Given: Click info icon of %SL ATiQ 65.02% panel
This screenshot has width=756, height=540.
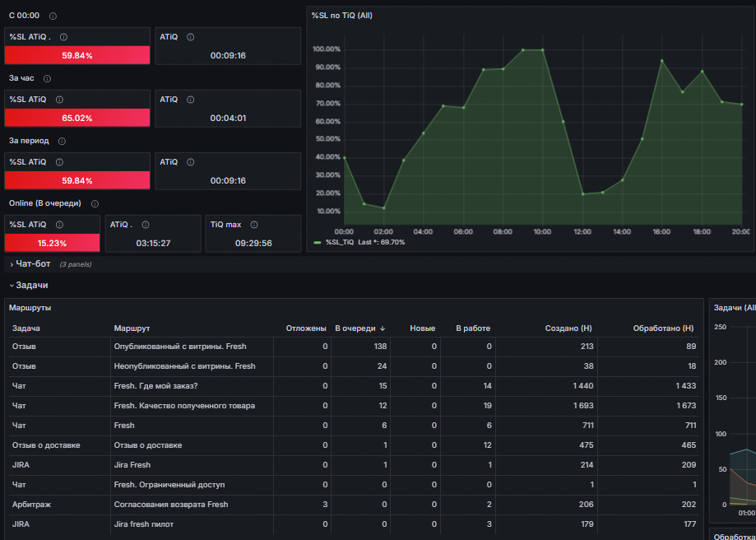Looking at the screenshot, I should [59, 100].
